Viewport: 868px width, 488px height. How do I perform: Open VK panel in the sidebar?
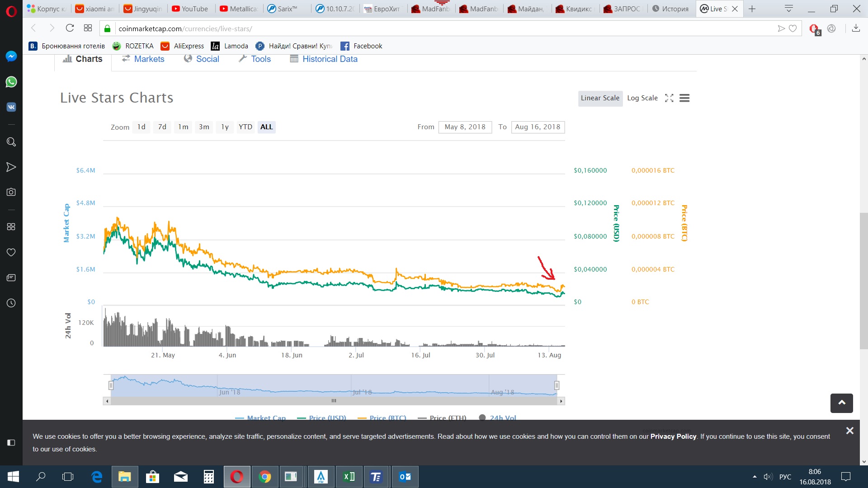coord(11,107)
